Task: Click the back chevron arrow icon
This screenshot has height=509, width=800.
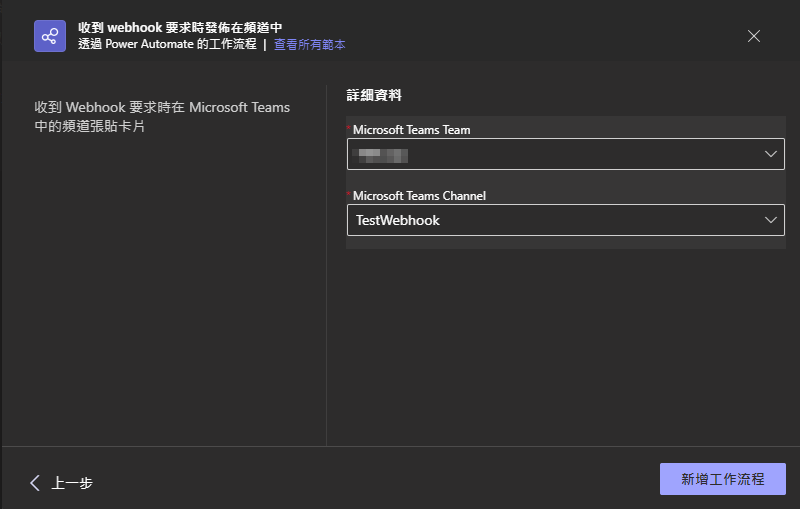Action: coord(36,483)
